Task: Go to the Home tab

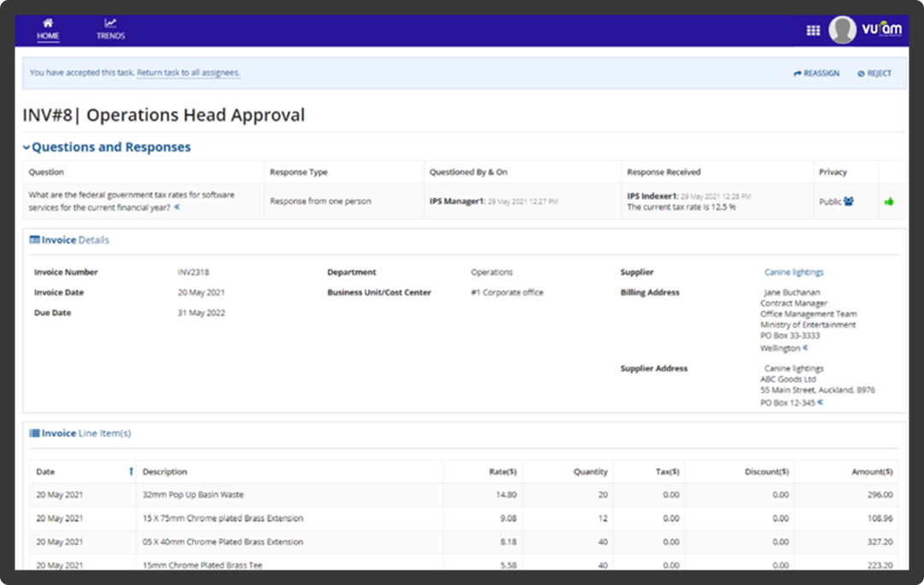Action: click(x=48, y=28)
